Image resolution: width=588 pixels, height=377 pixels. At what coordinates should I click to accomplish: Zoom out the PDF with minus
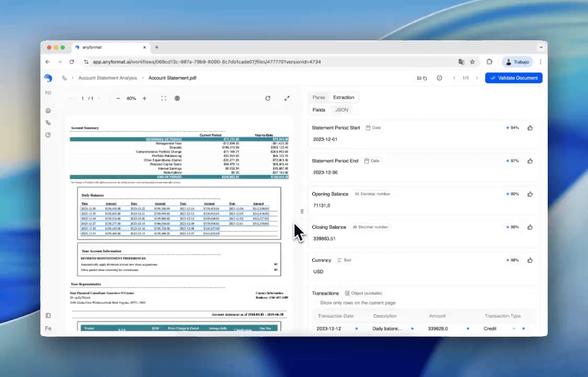pyautogui.click(x=118, y=98)
